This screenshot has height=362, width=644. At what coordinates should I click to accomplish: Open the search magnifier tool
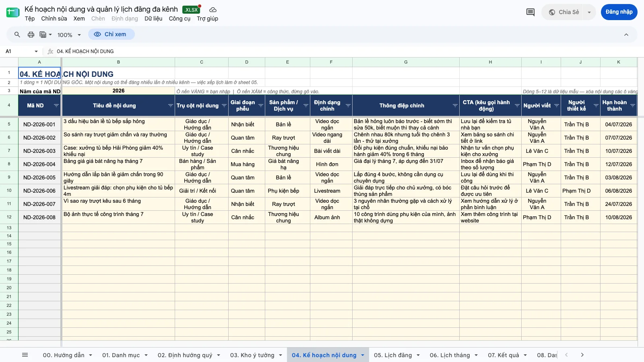[x=17, y=35]
